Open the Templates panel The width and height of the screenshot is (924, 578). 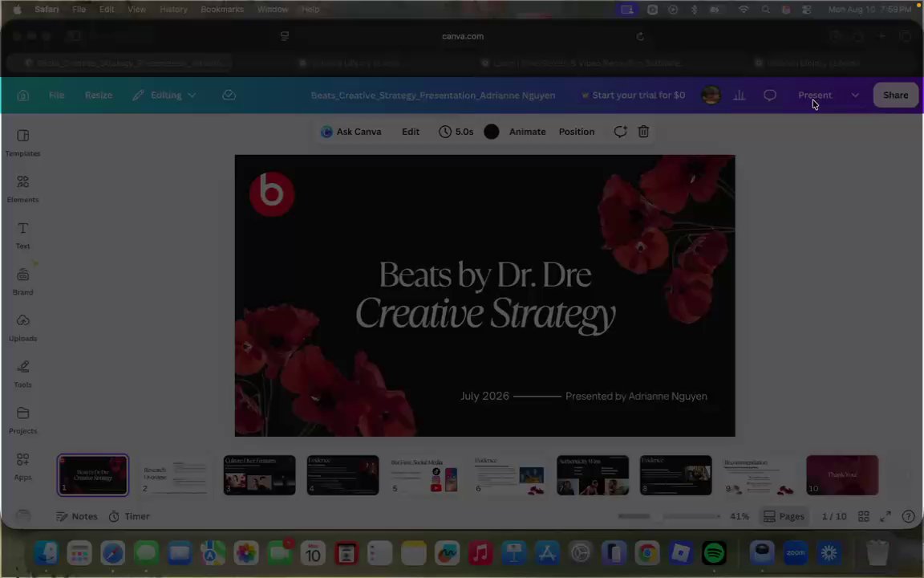[23, 143]
